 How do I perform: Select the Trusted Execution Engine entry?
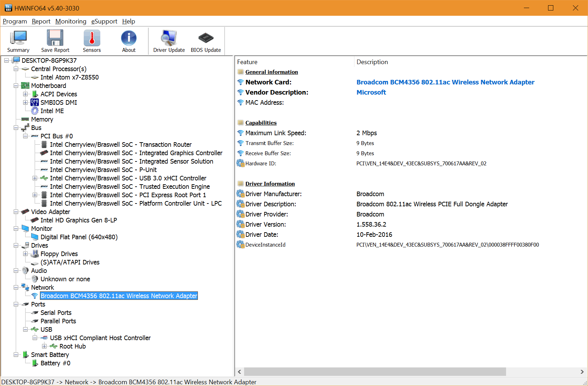point(130,186)
